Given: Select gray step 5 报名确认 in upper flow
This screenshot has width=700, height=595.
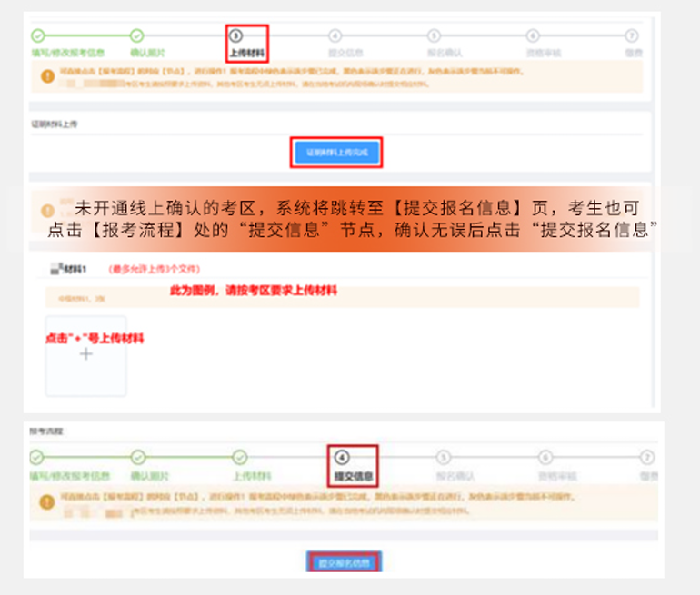Looking at the screenshot, I should (x=434, y=36).
